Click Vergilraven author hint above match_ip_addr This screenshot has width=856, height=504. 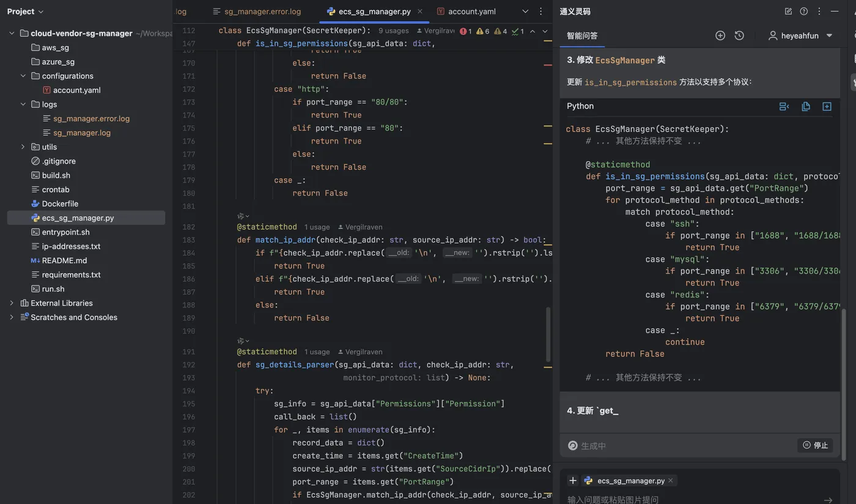click(360, 227)
